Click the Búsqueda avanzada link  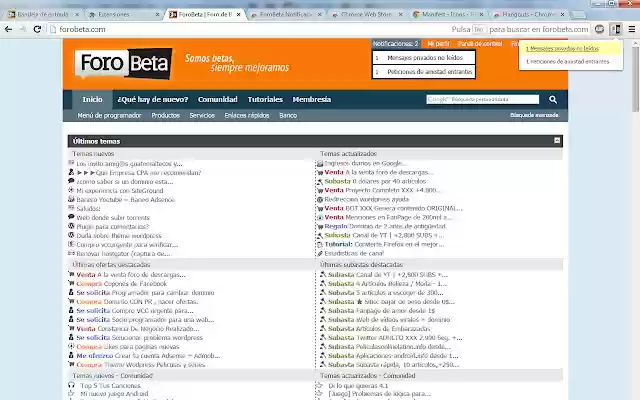pos(534,115)
